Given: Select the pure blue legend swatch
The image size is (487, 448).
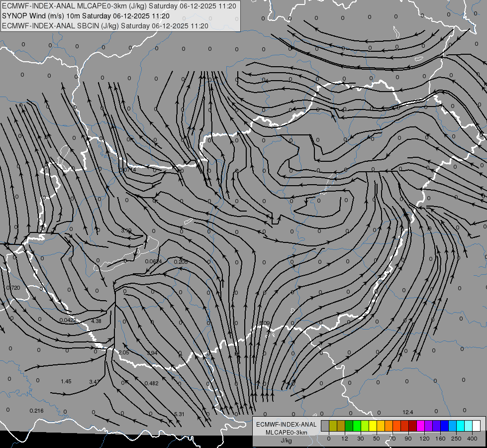Looking at the screenshot, I should coord(444,426).
